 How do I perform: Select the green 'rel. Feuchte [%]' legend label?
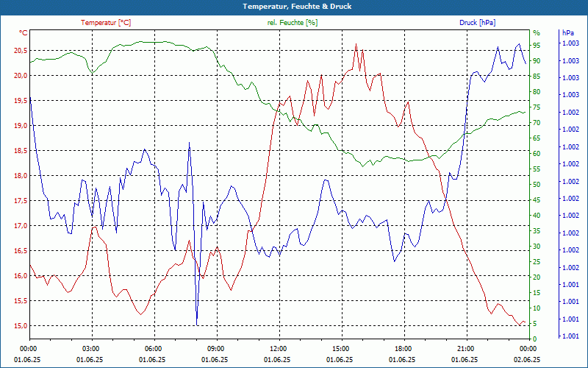click(292, 23)
